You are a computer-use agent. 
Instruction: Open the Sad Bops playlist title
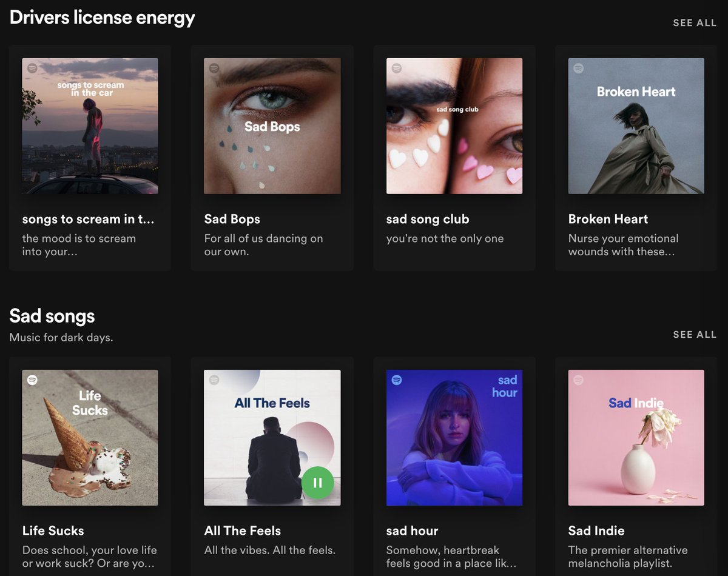[232, 219]
